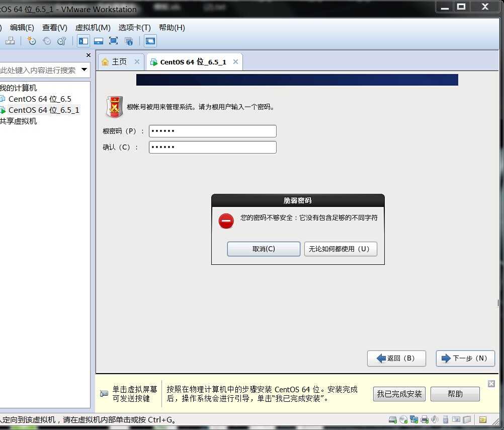504x430 pixels.
Task: Select CentOS 64 位_6.5_1 in library
Action: [x=43, y=110]
